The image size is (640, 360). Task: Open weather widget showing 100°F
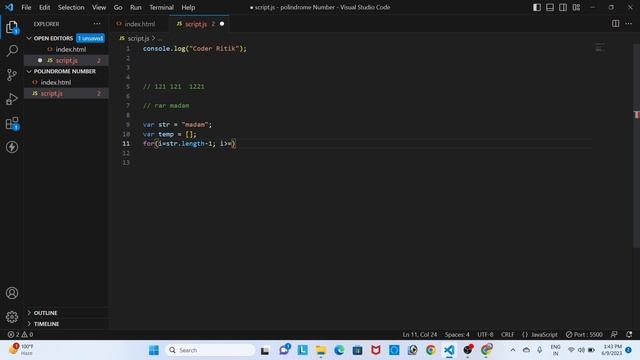click(21, 350)
